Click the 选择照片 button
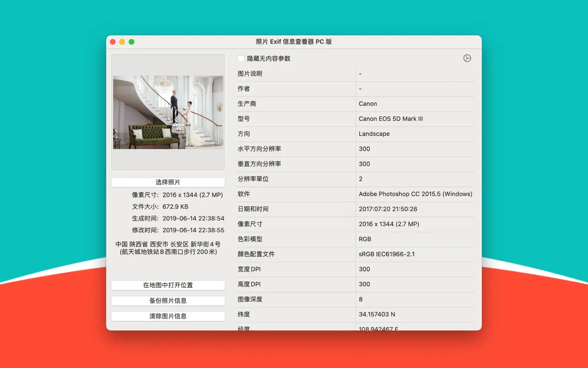 point(168,182)
